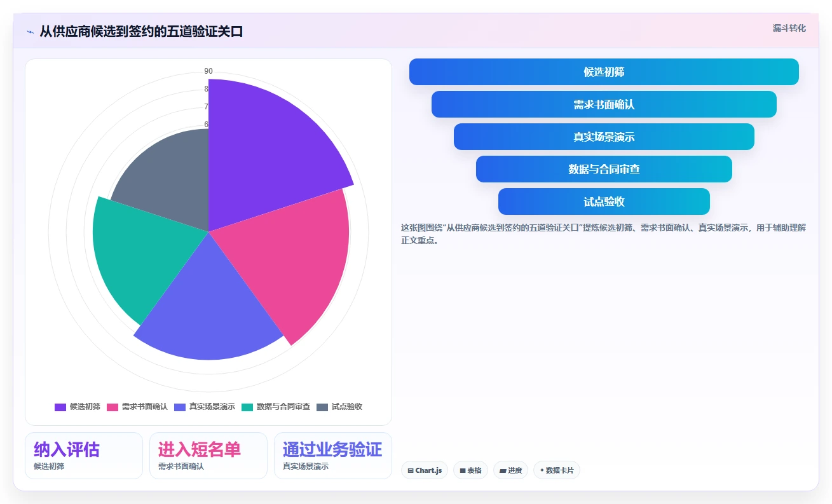Select the 真实场景演示 funnel bar
Viewport: 832px width, 504px height.
click(x=604, y=137)
